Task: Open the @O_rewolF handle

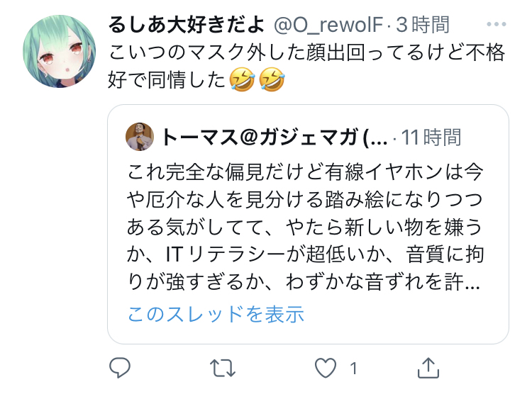Action: tap(328, 25)
